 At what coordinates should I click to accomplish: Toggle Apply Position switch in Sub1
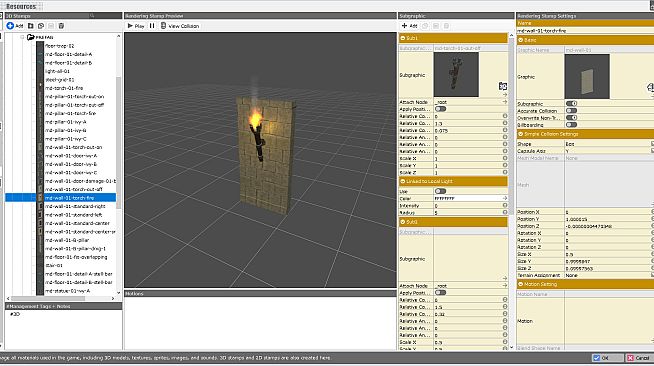coord(440,109)
